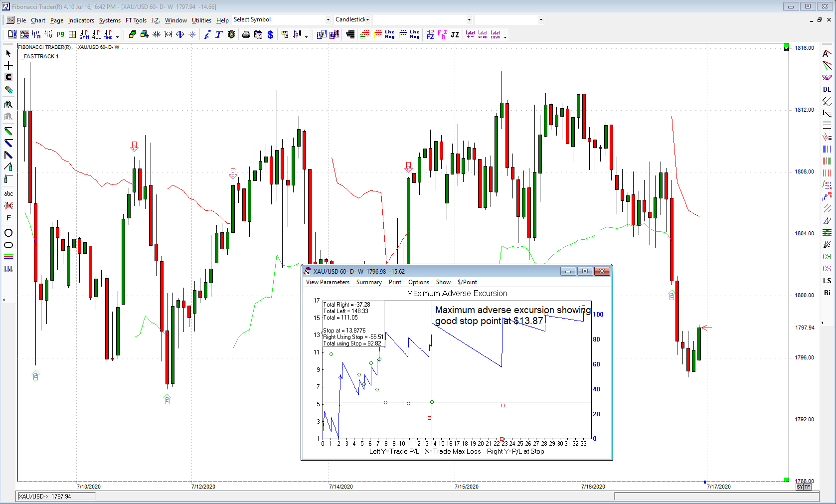The height and width of the screenshot is (504, 836).
Task: Select the ellipse drawing tool
Action: coord(8,245)
